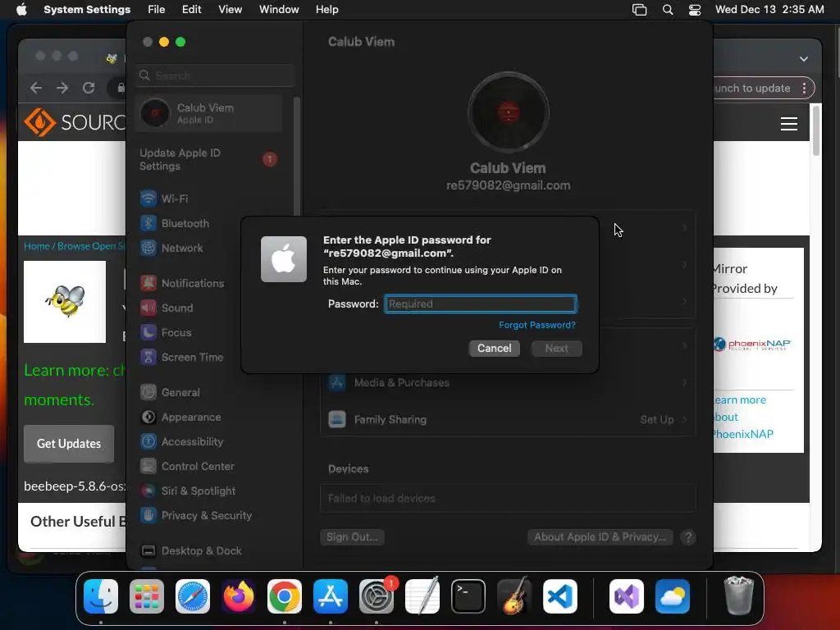Launch Firefox from the Dock
840x630 pixels.
tap(239, 596)
